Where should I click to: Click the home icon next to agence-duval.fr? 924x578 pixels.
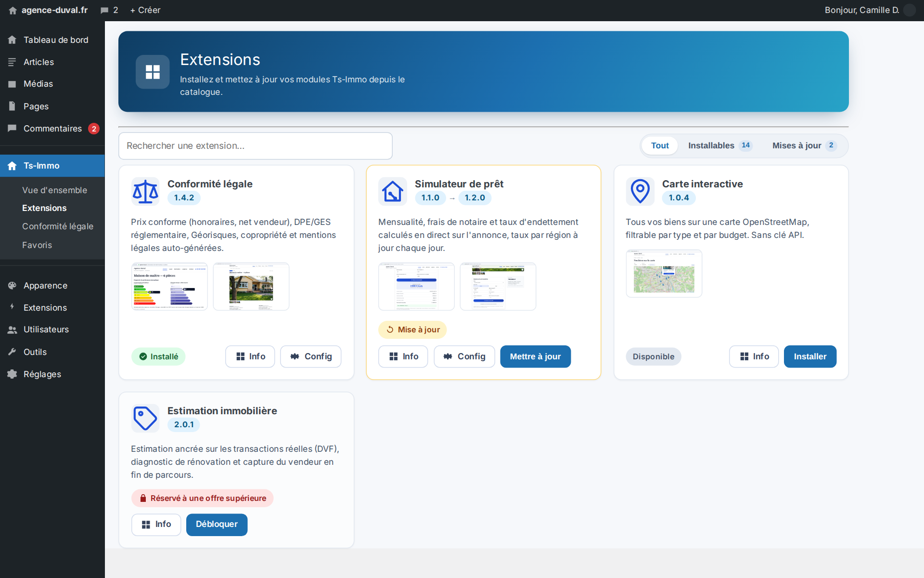tap(13, 10)
